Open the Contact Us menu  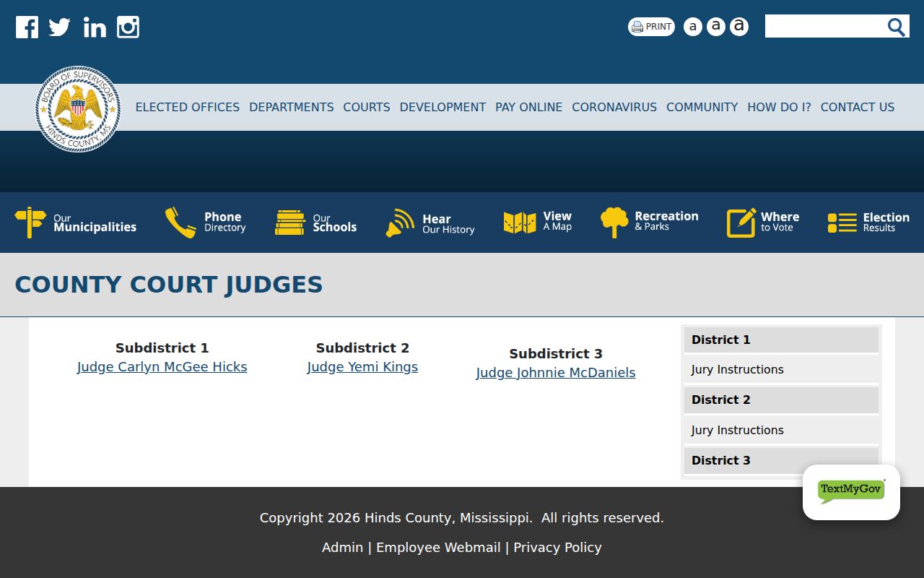pyautogui.click(x=858, y=107)
